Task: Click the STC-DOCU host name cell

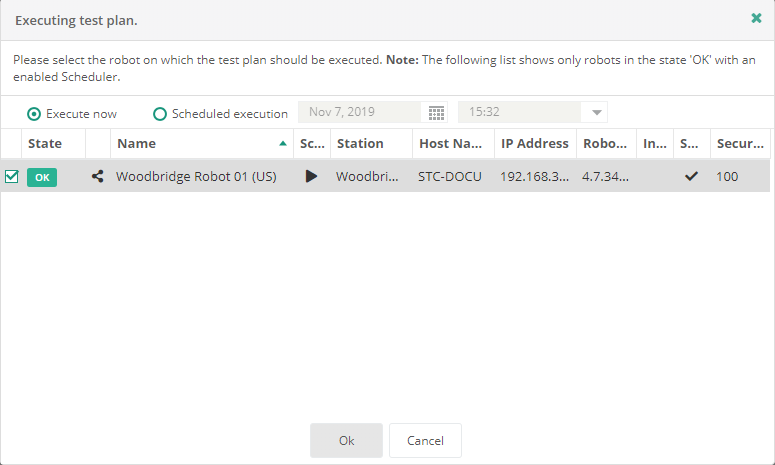Action: tap(450, 176)
